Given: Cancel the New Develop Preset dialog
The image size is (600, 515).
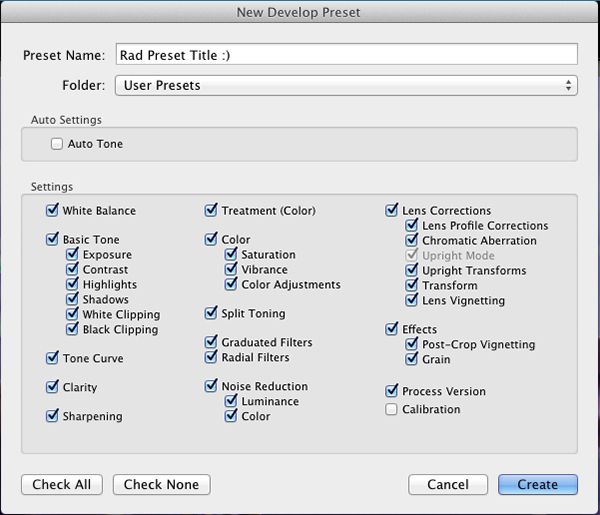Looking at the screenshot, I should click(448, 484).
